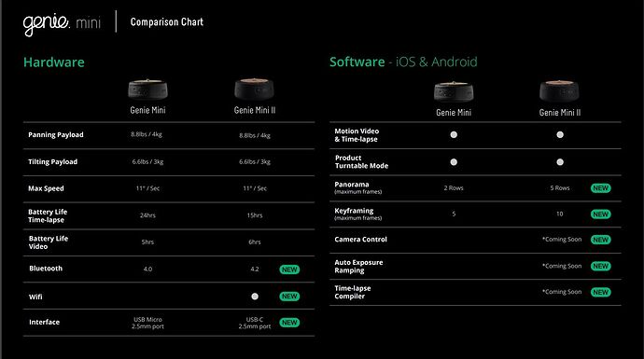Click Genie Mini II's 8.8lbs / 4kg Panning Payload value
644x359 pixels.
(x=255, y=135)
